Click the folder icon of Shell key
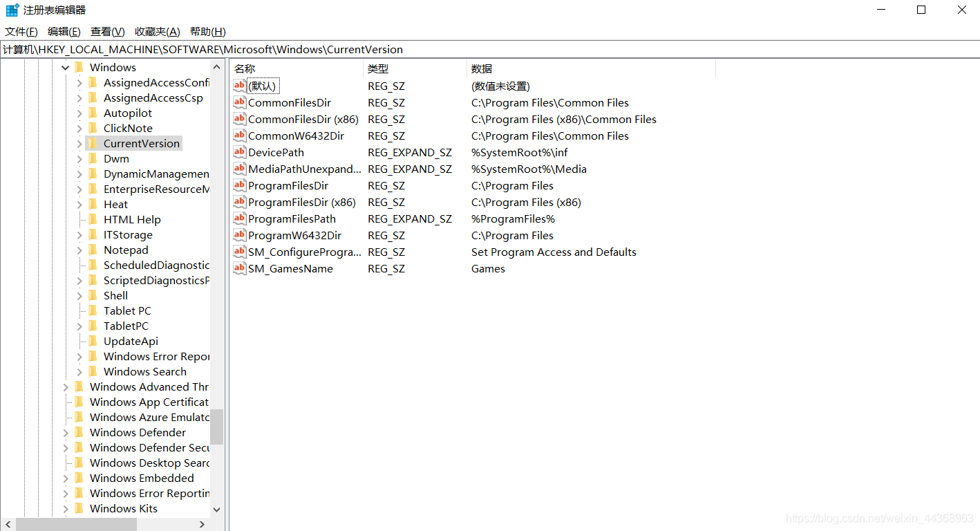980x531 pixels. (x=93, y=295)
